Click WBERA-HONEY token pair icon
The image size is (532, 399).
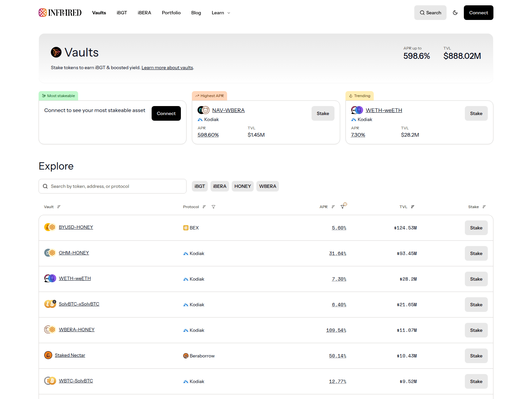(50, 330)
